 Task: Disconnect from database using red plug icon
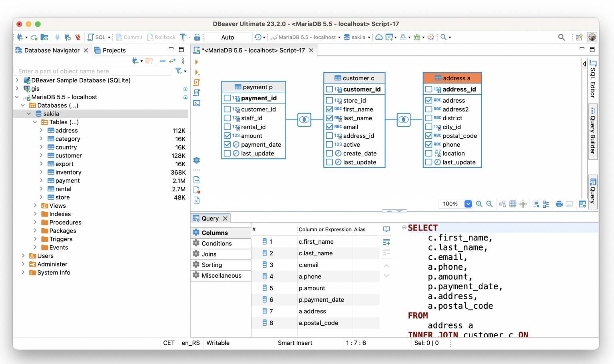coord(78,37)
